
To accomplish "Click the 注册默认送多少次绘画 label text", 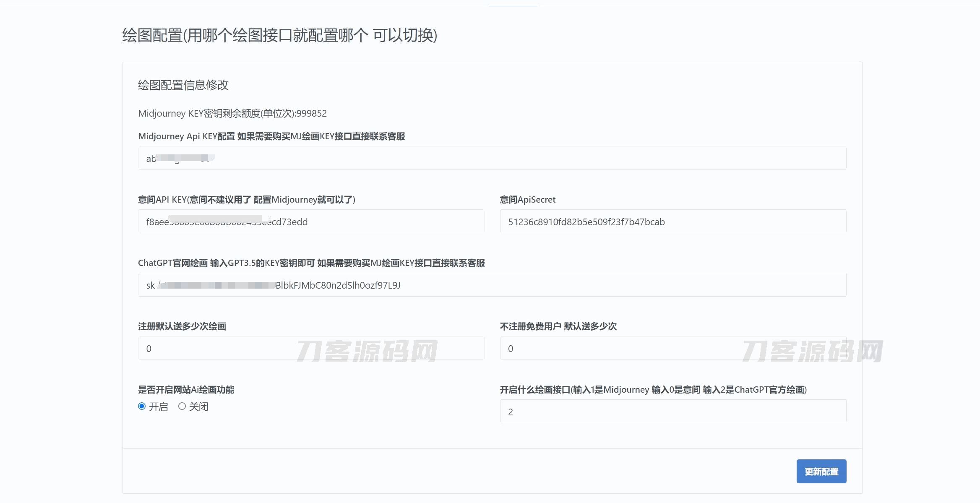I will click(x=182, y=326).
